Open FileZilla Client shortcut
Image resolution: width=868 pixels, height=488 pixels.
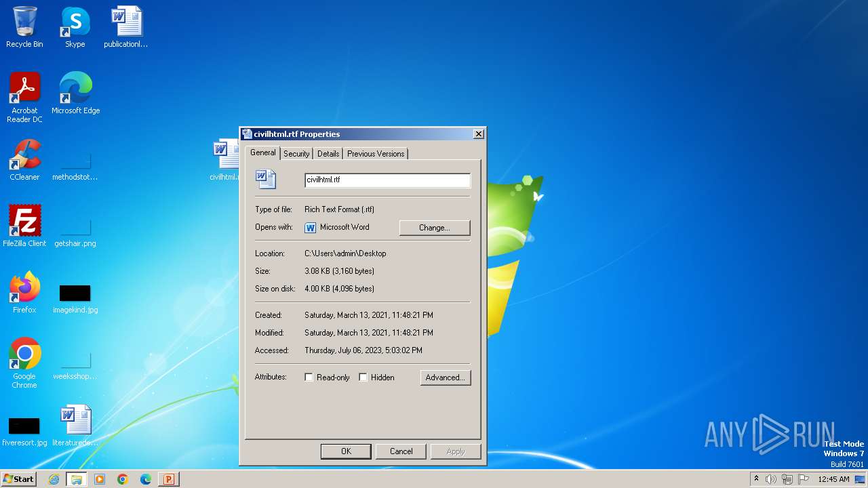coord(24,226)
